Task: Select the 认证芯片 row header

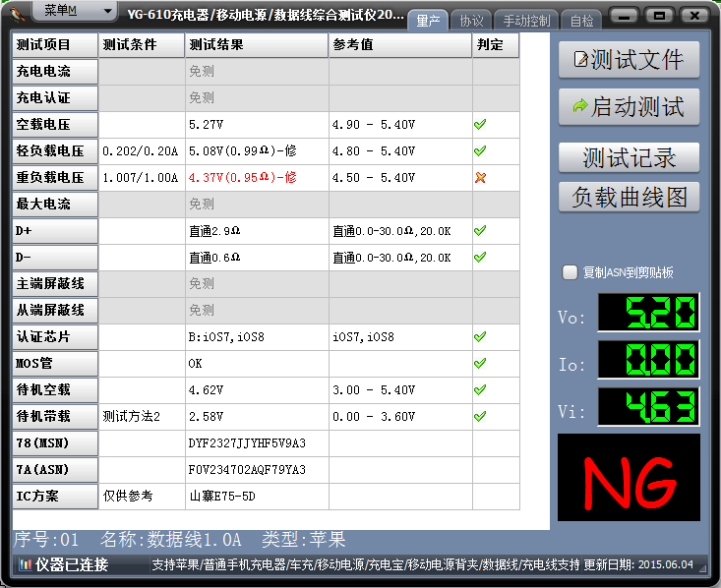Action: click(x=55, y=336)
